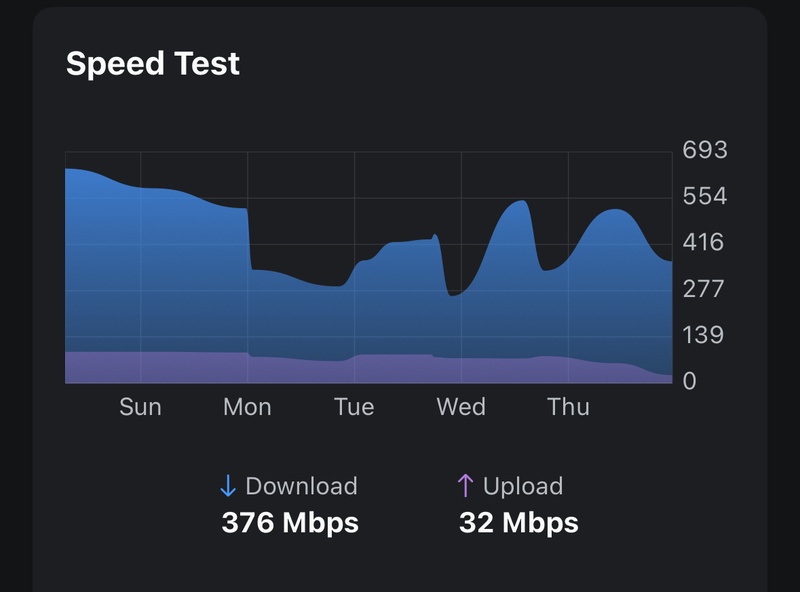The image size is (800, 592).
Task: Click the blue download arrow icon
Action: pyautogui.click(x=228, y=486)
